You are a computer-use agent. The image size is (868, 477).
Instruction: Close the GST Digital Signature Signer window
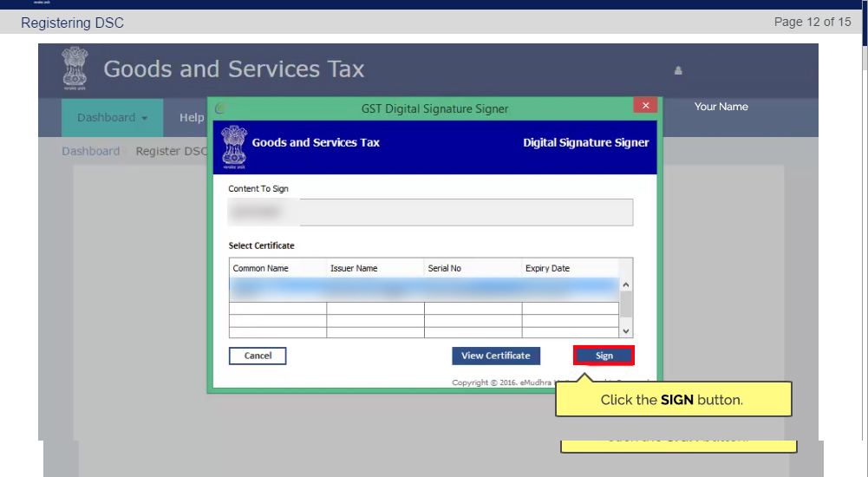pos(645,106)
